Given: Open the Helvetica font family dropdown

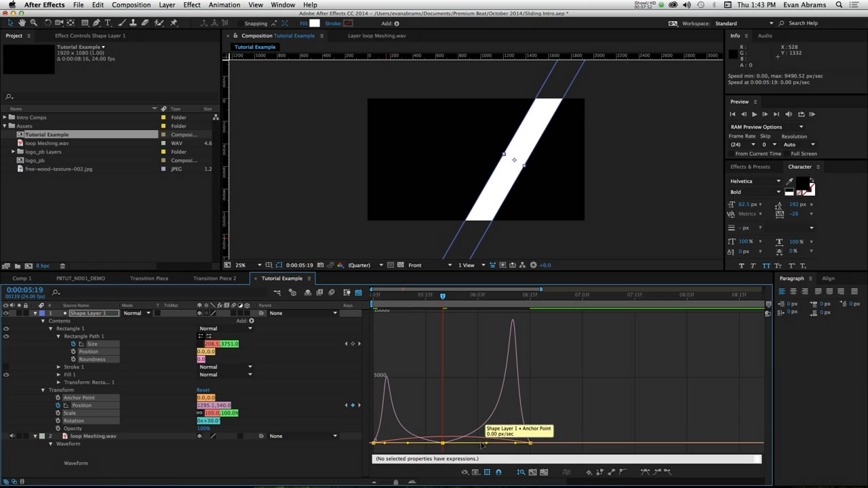Looking at the screenshot, I should pyautogui.click(x=778, y=181).
